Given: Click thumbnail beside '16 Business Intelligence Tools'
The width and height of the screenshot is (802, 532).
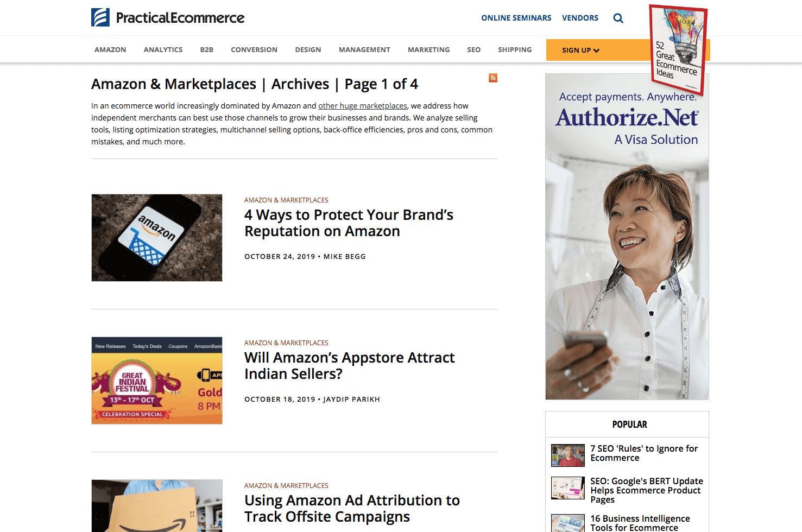Looking at the screenshot, I should pyautogui.click(x=568, y=523).
